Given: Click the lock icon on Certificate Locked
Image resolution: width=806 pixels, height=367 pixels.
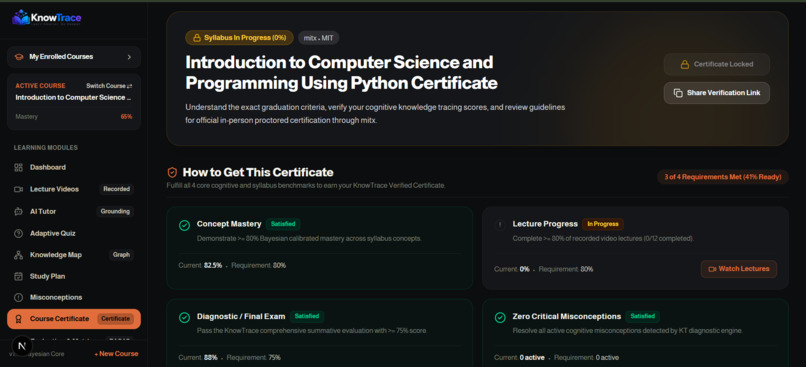Looking at the screenshot, I should 684,65.
